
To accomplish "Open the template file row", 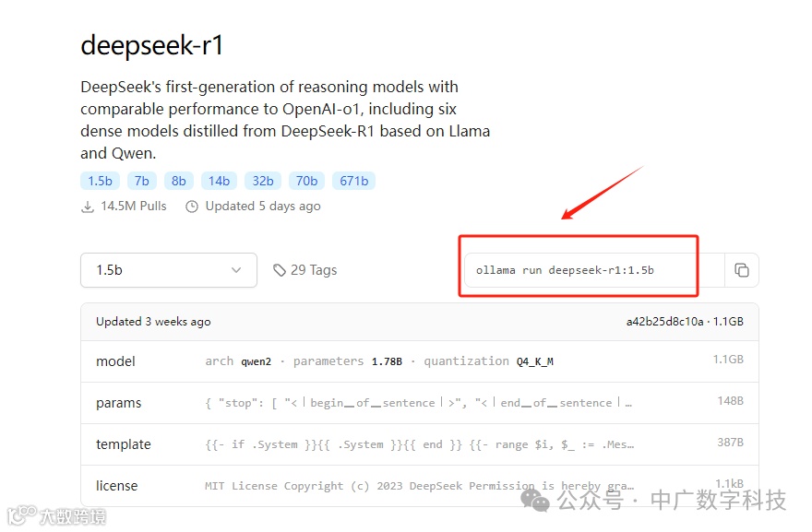I will coord(420,444).
